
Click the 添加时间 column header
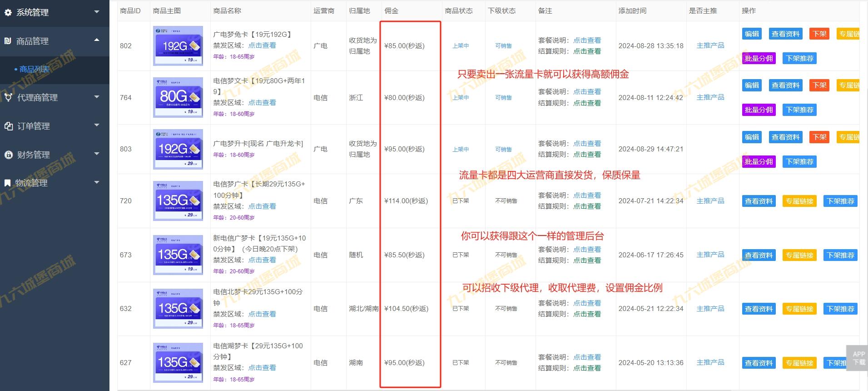coord(632,10)
